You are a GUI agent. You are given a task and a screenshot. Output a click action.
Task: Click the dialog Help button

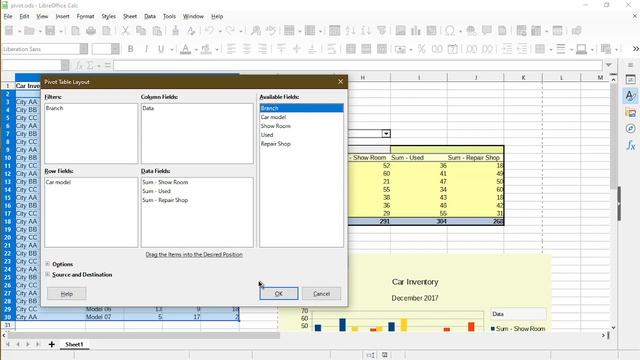point(67,293)
